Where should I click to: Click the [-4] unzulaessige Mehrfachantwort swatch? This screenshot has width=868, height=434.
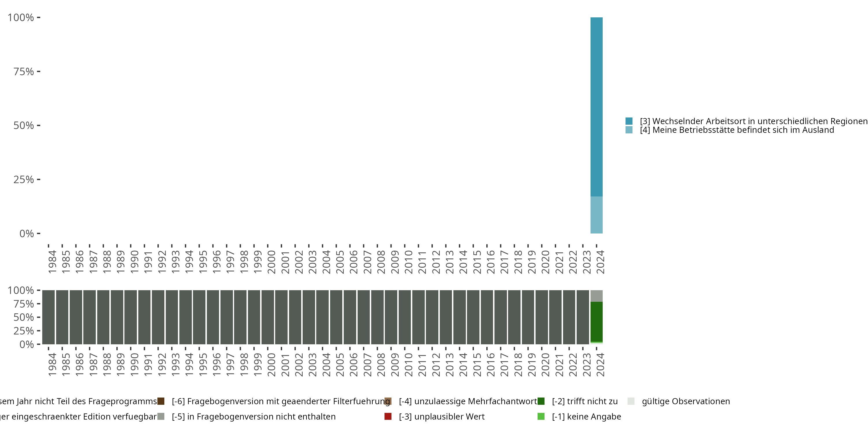(388, 401)
